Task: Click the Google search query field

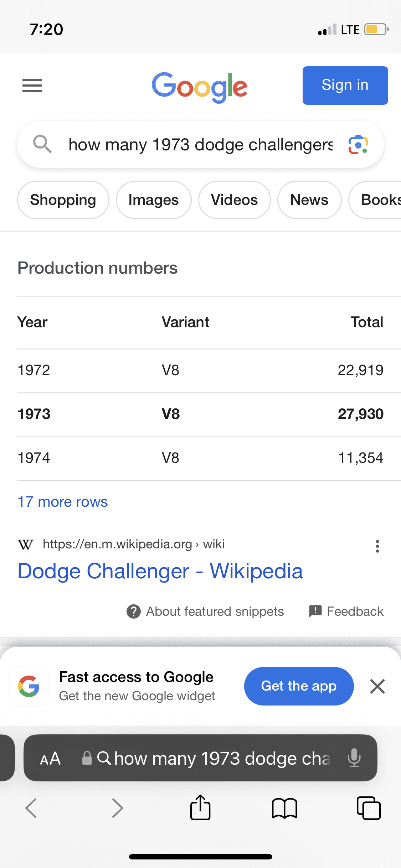Action: [x=200, y=145]
